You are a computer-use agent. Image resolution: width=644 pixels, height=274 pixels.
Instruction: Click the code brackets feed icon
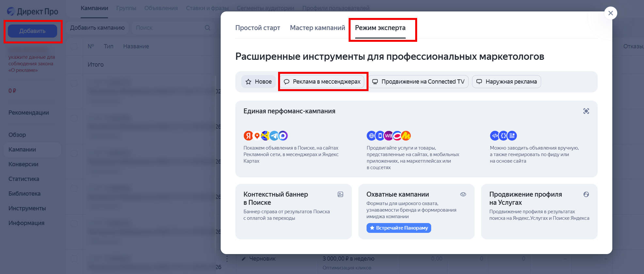click(x=495, y=136)
